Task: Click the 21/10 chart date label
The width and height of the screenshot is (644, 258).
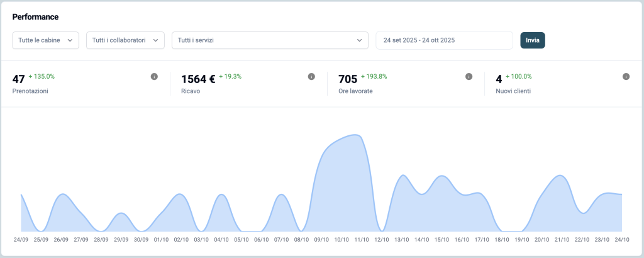Action: 562,240
